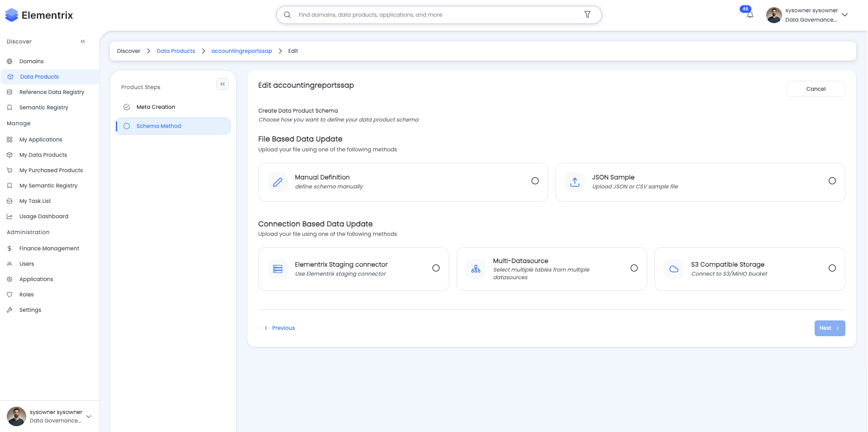Click the Cancel button

tap(816, 89)
